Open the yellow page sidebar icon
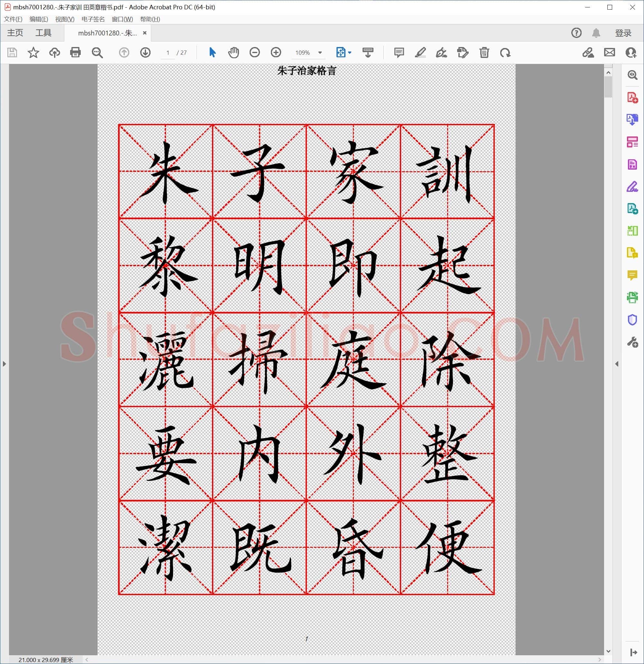This screenshot has width=644, height=664. point(632,253)
